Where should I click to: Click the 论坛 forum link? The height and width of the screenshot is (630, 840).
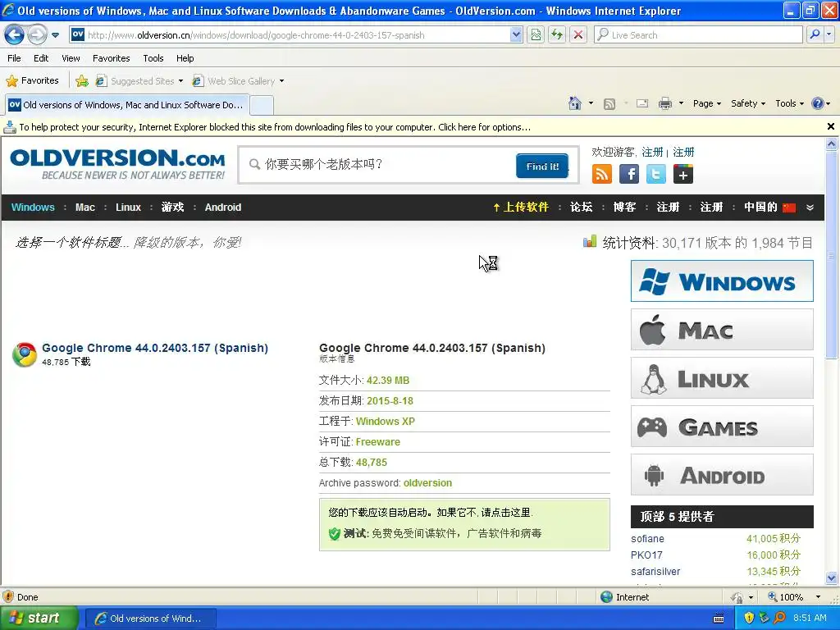582,208
